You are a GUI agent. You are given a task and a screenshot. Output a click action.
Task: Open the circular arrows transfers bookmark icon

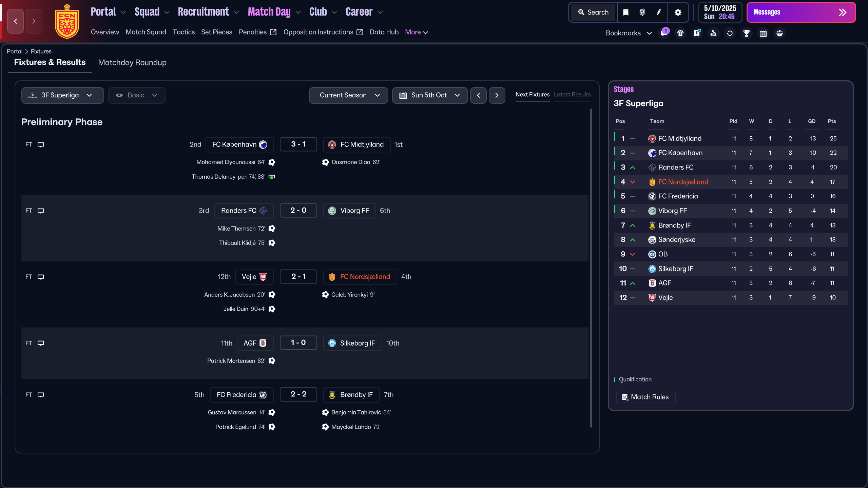(730, 33)
